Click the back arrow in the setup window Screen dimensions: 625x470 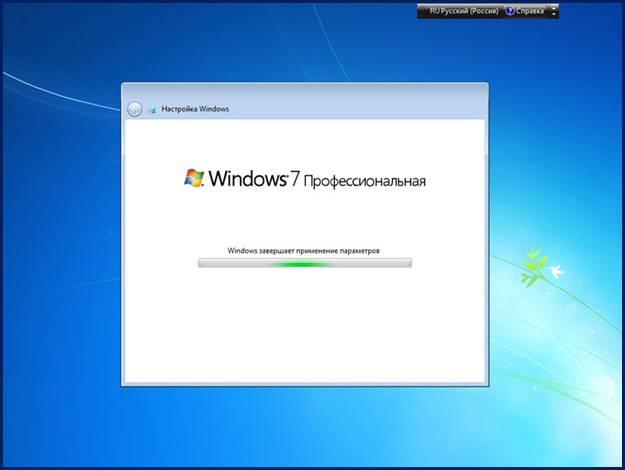pyautogui.click(x=134, y=109)
